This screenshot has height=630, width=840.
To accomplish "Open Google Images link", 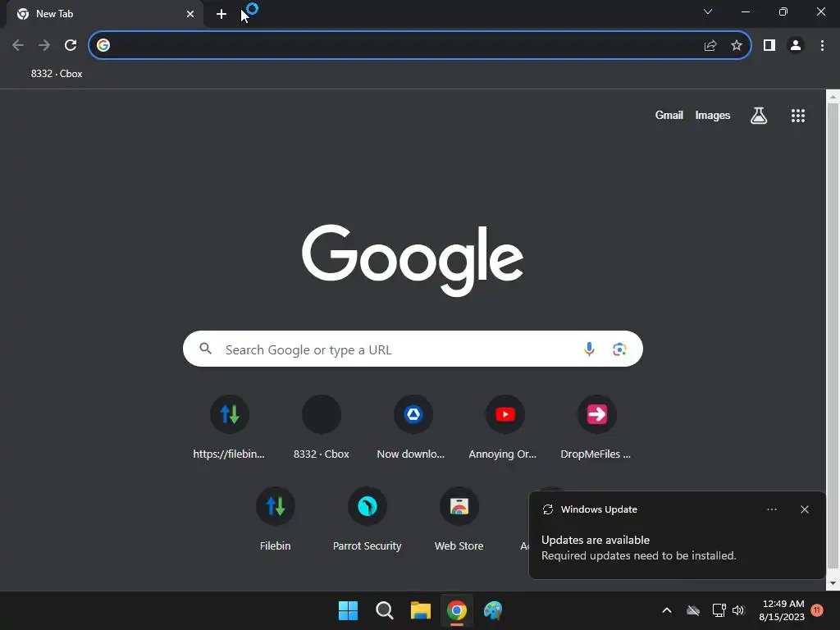I will pos(713,115).
